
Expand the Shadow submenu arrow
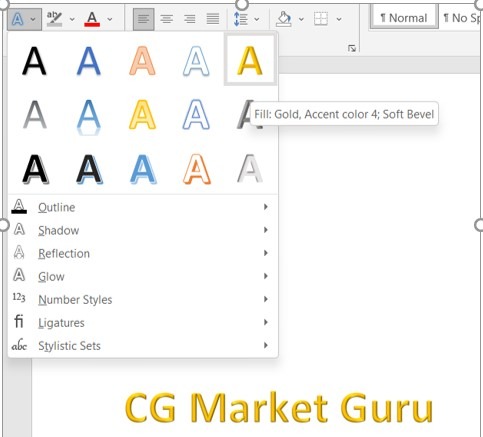(x=266, y=230)
